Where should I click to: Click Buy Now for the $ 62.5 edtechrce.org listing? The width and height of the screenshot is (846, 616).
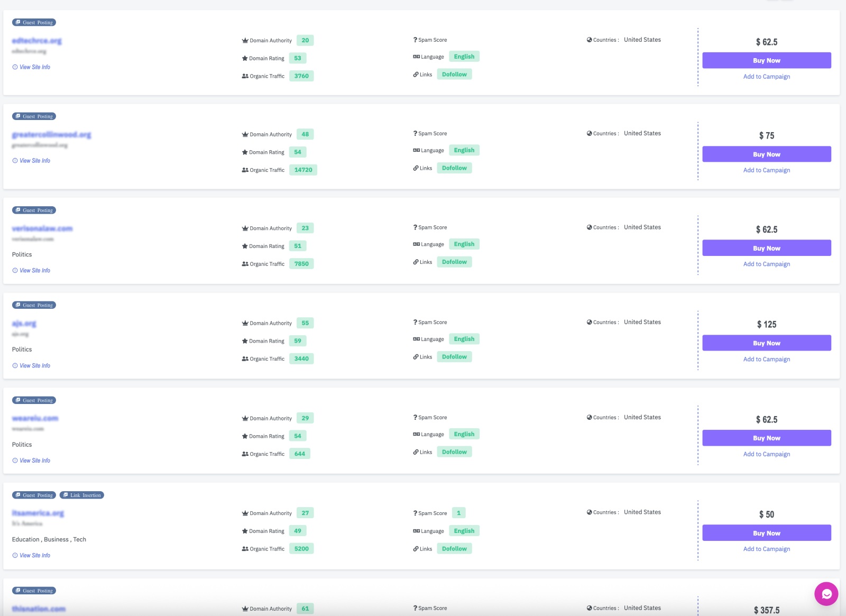[x=767, y=60]
